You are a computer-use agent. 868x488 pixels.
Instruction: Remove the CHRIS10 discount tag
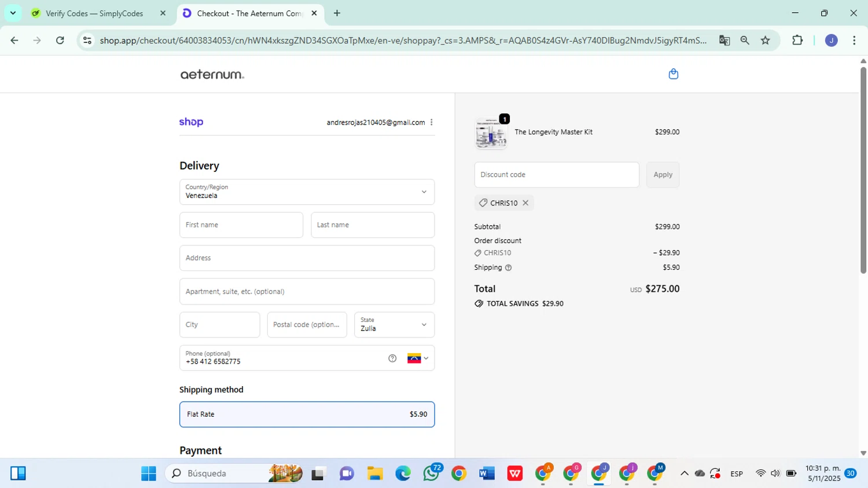tap(525, 203)
